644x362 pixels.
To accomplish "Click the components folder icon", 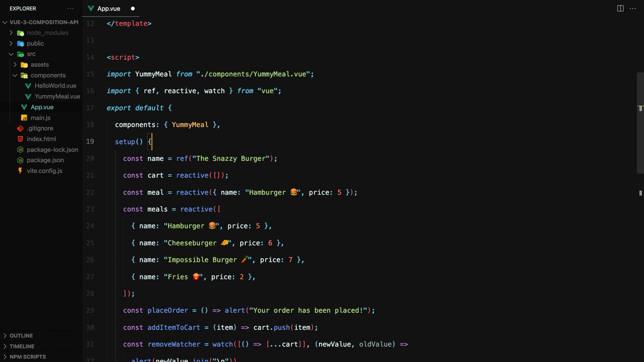I will coord(24,75).
